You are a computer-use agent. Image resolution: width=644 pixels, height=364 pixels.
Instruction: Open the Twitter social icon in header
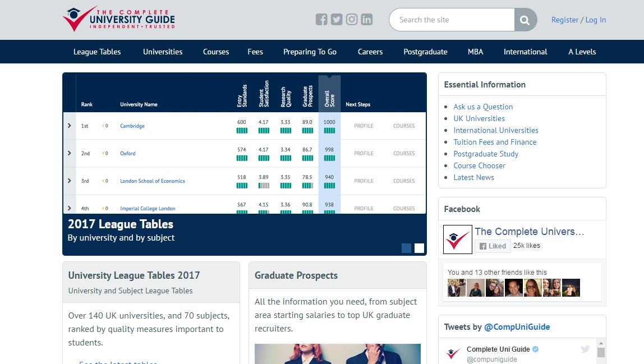337,19
